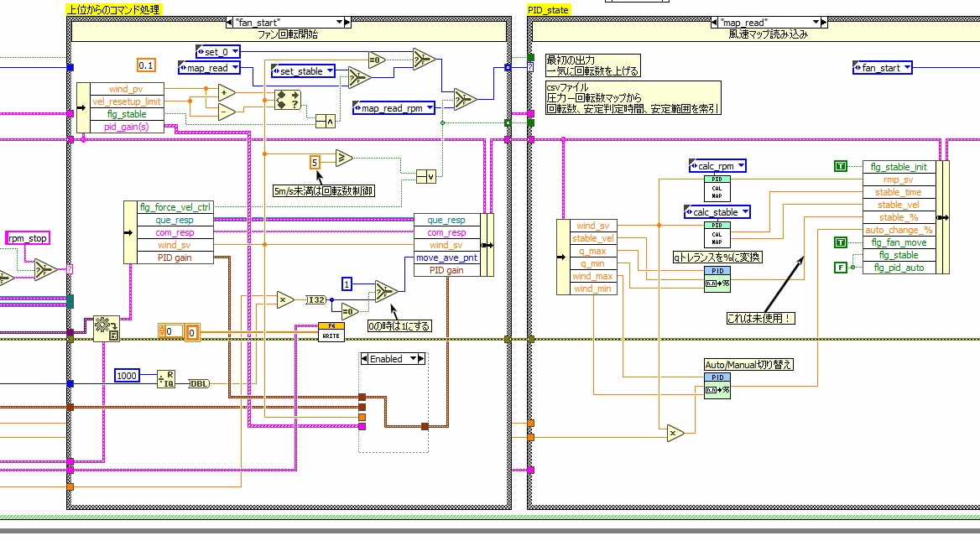Go to next case of fan_start structure
Screen dimensions: 980x541
pos(348,22)
